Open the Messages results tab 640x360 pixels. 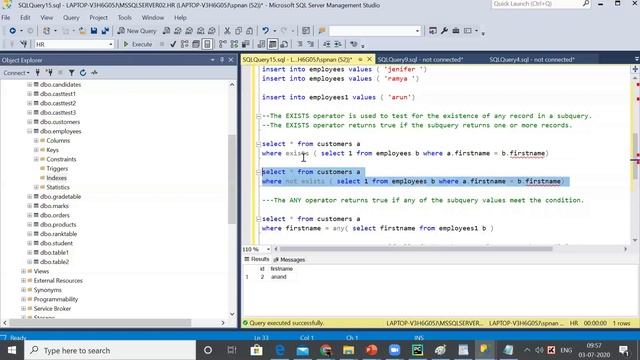point(289,260)
